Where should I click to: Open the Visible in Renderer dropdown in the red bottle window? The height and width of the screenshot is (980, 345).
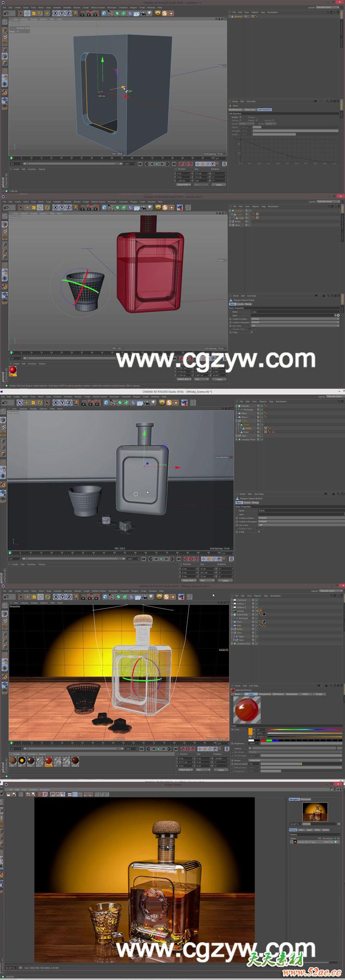(x=295, y=323)
